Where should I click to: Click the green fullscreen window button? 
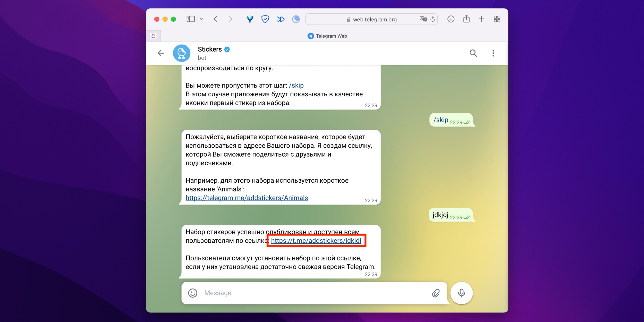(x=173, y=19)
